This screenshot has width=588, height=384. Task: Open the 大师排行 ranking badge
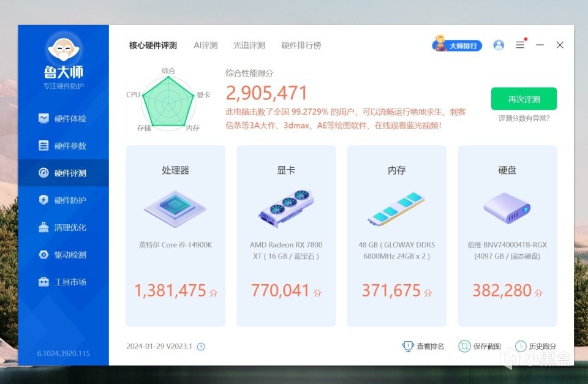click(457, 45)
